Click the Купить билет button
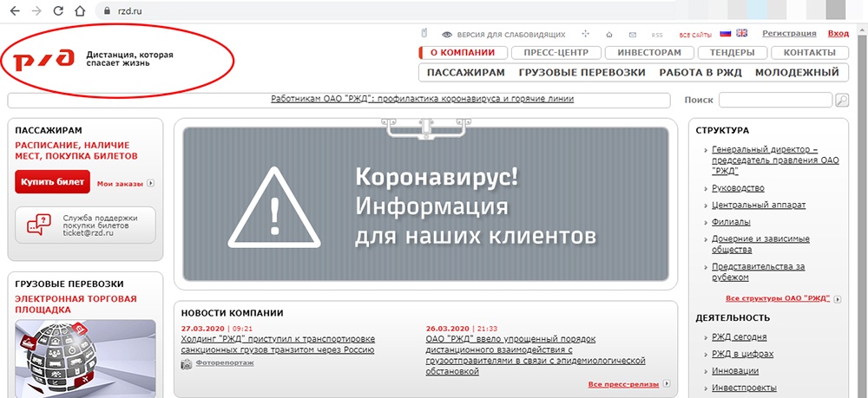868x398 pixels. 53,181
